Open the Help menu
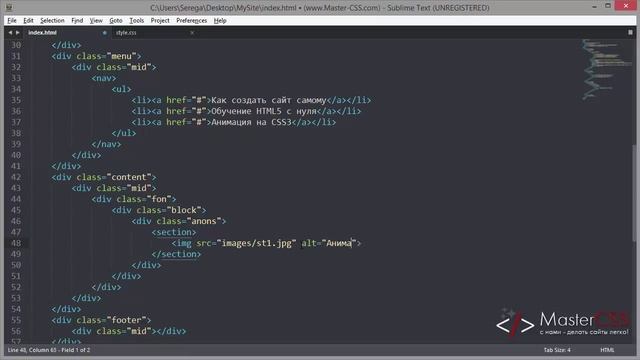The width and height of the screenshot is (640, 360). coord(220,20)
